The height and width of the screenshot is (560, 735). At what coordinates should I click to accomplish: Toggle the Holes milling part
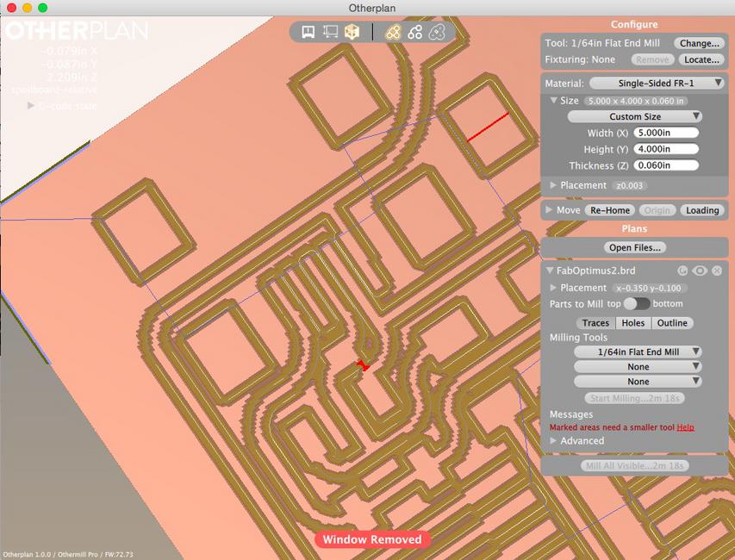coord(632,323)
